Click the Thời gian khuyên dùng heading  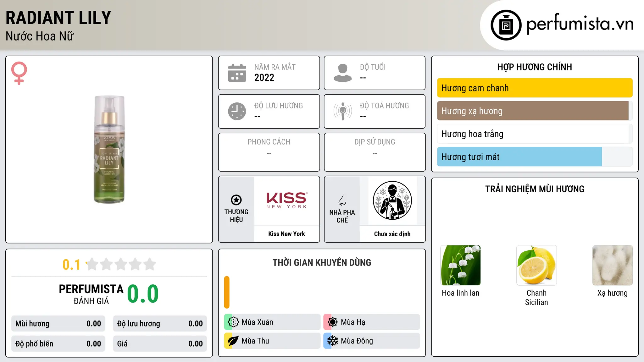tap(322, 262)
